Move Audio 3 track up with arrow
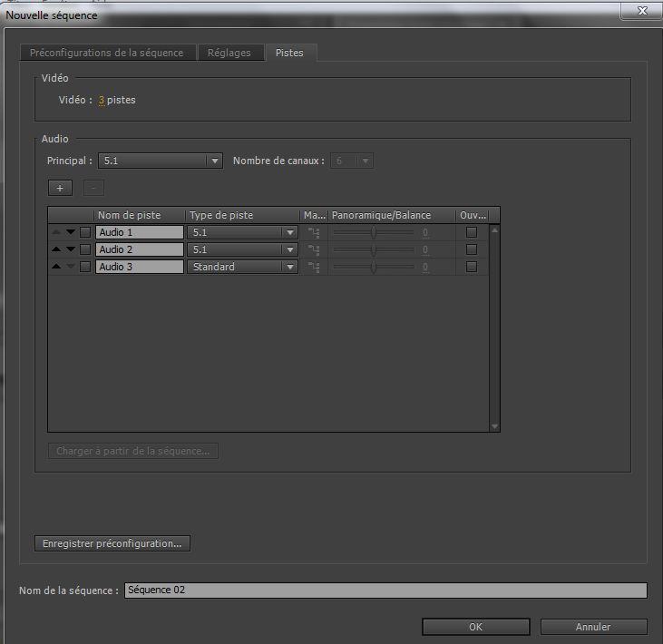Screen dimensions: 663x644 (x=57, y=267)
